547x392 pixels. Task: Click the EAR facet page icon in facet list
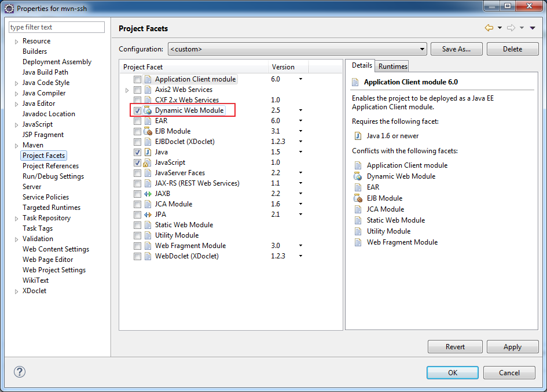(148, 121)
